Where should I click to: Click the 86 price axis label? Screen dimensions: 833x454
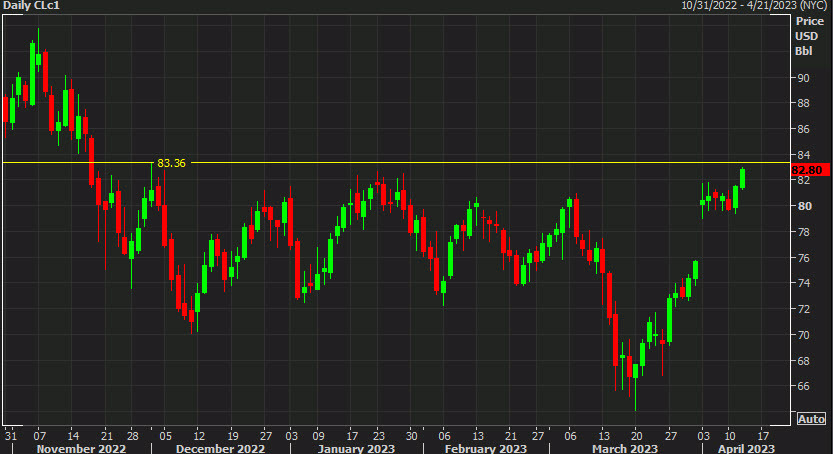click(803, 129)
